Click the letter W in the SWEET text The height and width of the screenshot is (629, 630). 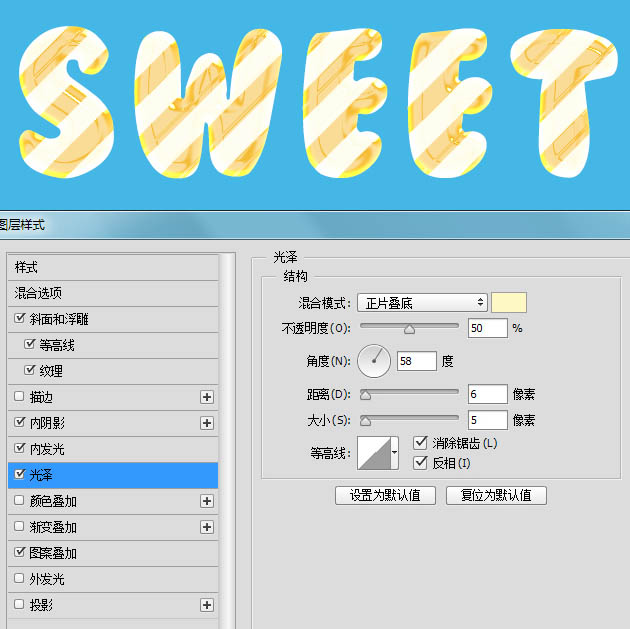[x=208, y=104]
